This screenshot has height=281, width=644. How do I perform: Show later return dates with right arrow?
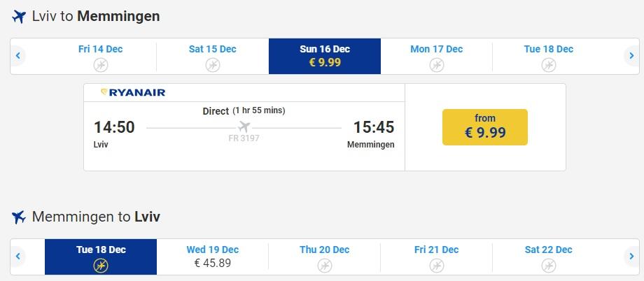(x=631, y=257)
